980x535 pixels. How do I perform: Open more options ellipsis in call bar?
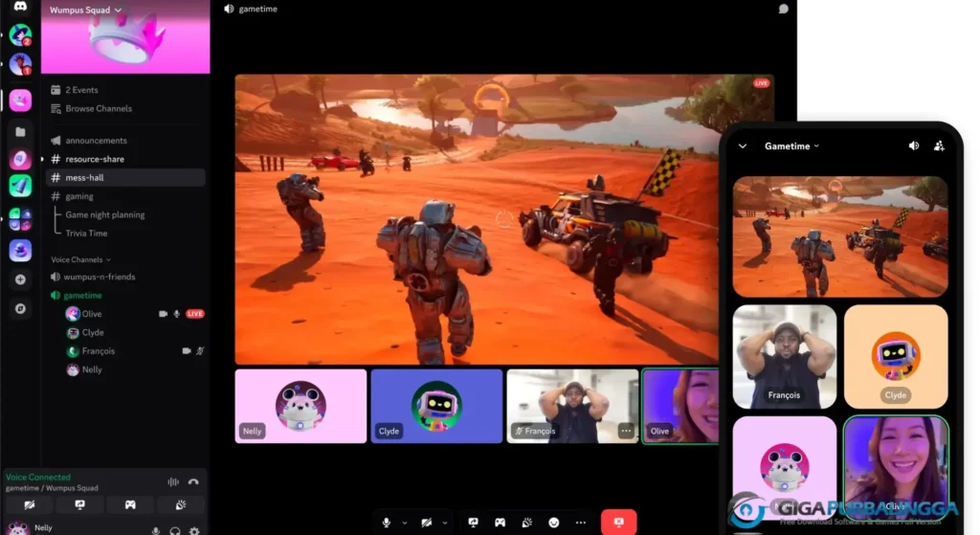tap(581, 522)
